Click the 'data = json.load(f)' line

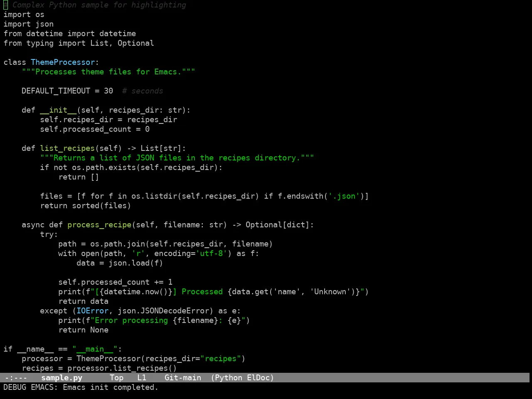tap(120, 263)
